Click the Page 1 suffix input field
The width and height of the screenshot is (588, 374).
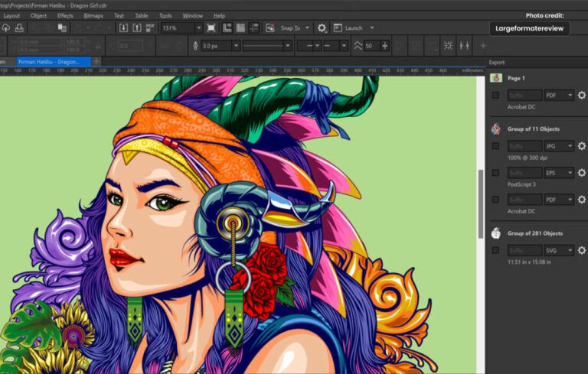coord(524,95)
